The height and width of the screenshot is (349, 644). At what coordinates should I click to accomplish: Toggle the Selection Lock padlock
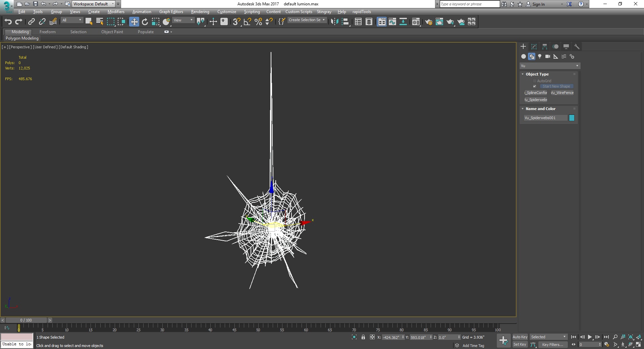363,337
